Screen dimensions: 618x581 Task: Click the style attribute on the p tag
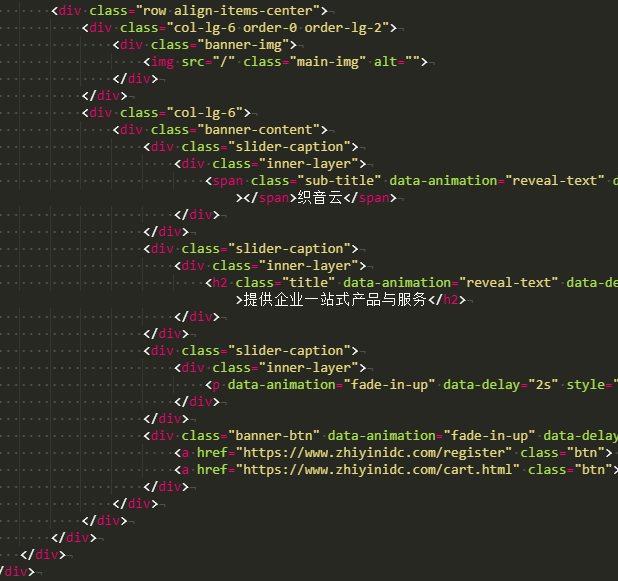coord(588,385)
